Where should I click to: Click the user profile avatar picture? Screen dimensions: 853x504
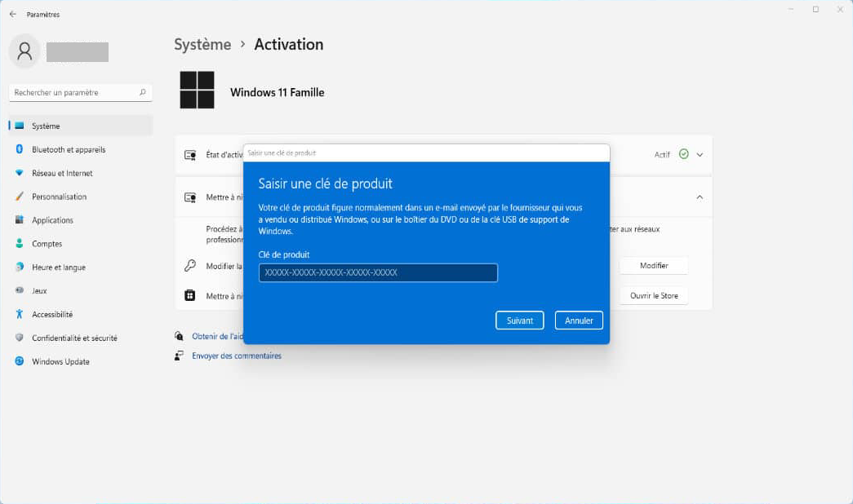click(x=24, y=51)
